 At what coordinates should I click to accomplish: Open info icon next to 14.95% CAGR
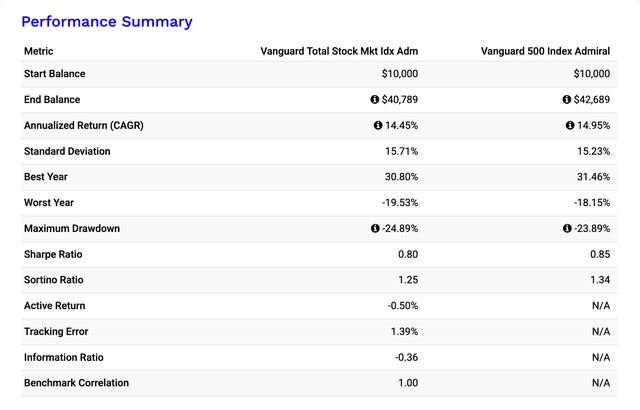click(x=570, y=125)
